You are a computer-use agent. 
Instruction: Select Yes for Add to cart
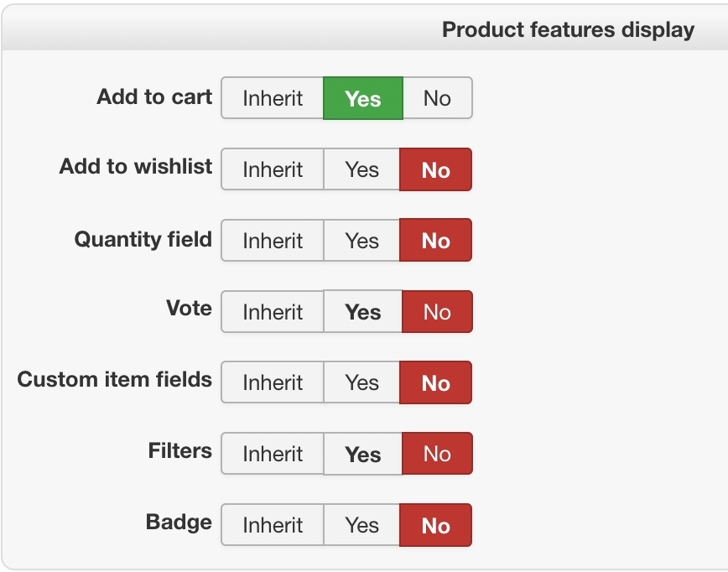(x=362, y=98)
